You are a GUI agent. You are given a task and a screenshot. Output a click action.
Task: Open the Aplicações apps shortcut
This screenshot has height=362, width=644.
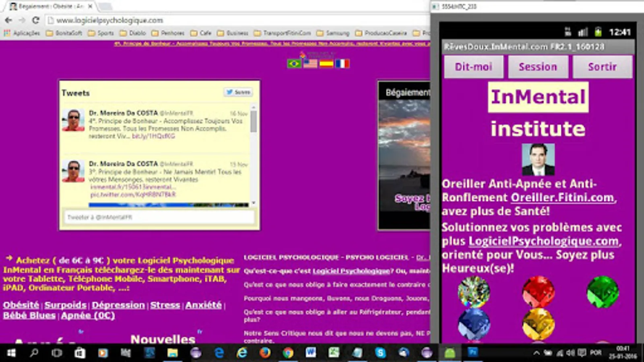[x=22, y=33]
